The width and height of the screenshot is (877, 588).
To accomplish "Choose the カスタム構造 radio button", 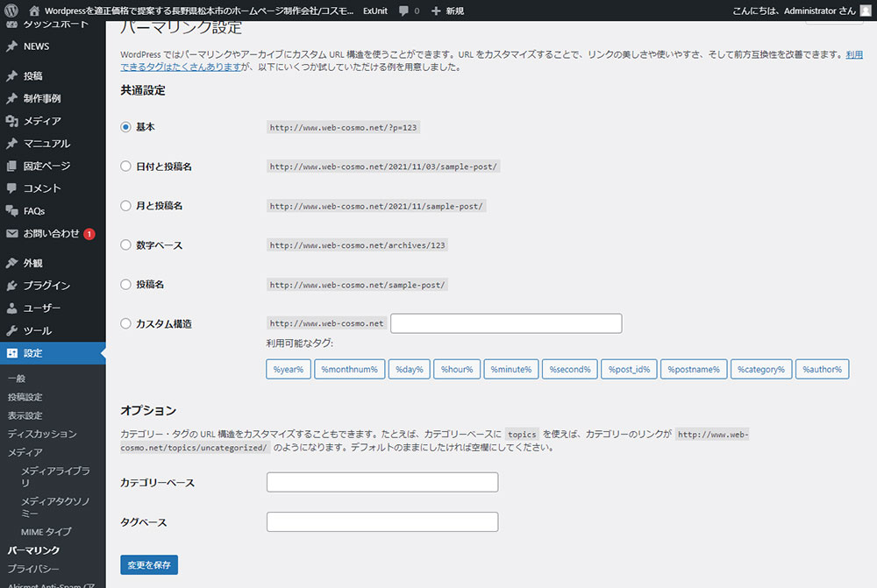I will tap(126, 323).
